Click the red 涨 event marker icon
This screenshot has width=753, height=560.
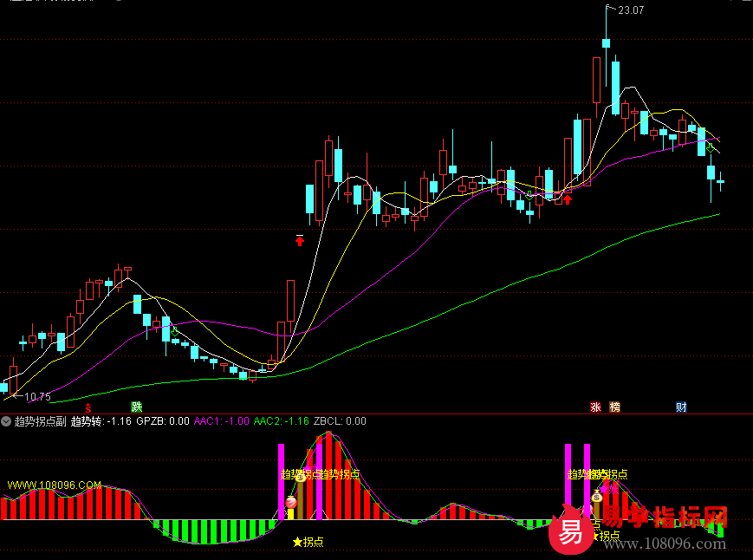click(x=596, y=407)
